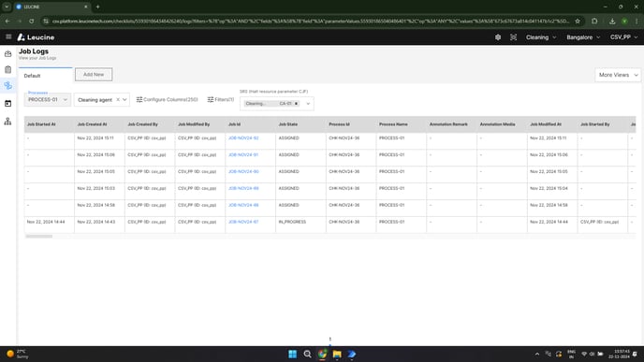Remove the CA-01 filter chip
Screen dimensions: 644x362
pyautogui.click(x=296, y=104)
